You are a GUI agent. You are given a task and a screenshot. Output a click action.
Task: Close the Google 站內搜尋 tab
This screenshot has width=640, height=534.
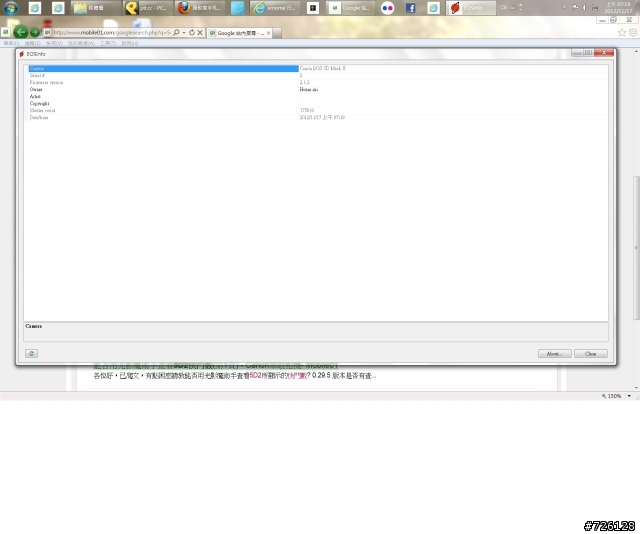[269, 33]
